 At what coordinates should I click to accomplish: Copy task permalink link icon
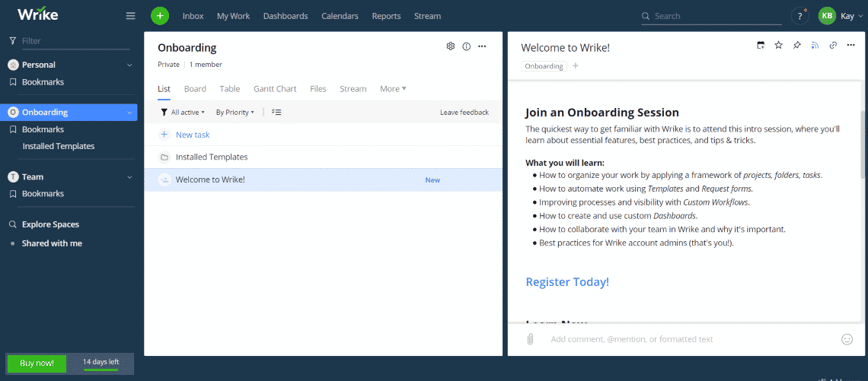click(x=832, y=46)
